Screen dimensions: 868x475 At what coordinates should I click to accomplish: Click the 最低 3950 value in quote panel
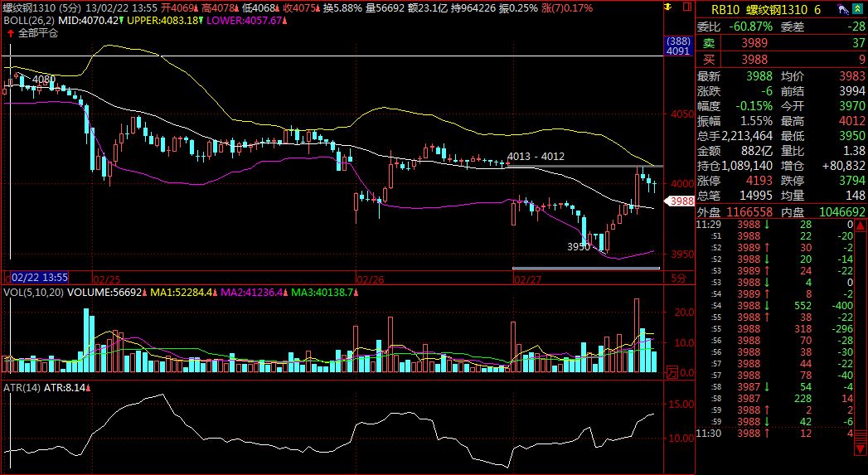852,136
